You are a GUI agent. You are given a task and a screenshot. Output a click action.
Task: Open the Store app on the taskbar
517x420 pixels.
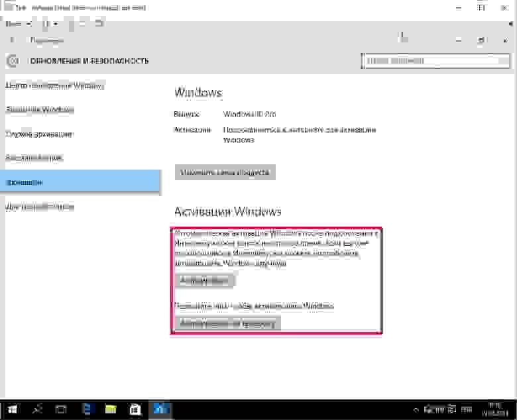point(135,410)
